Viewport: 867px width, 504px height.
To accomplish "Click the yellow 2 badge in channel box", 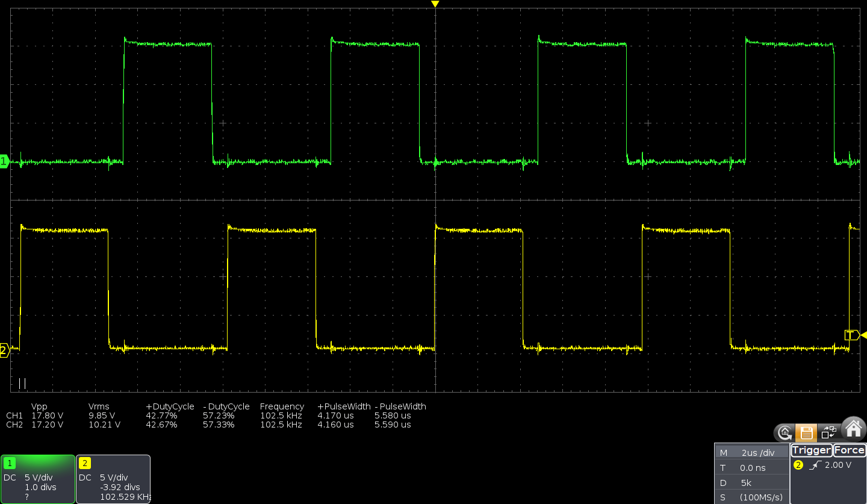I will click(x=85, y=463).
